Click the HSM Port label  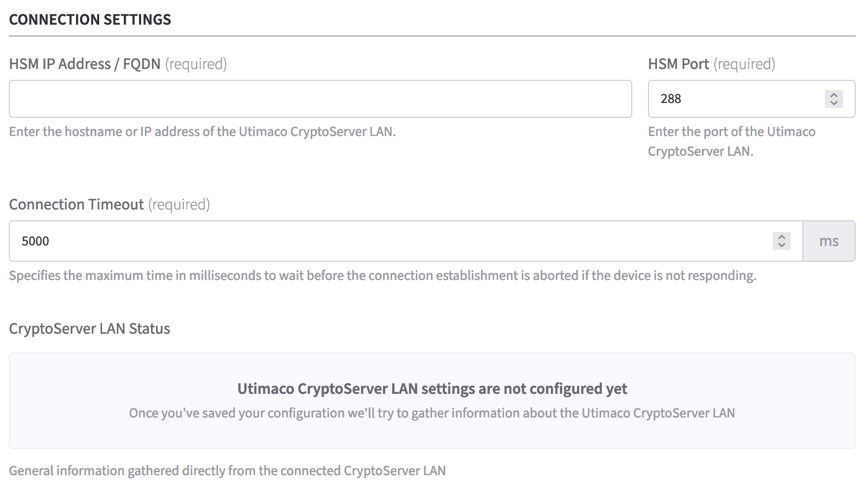(678, 64)
